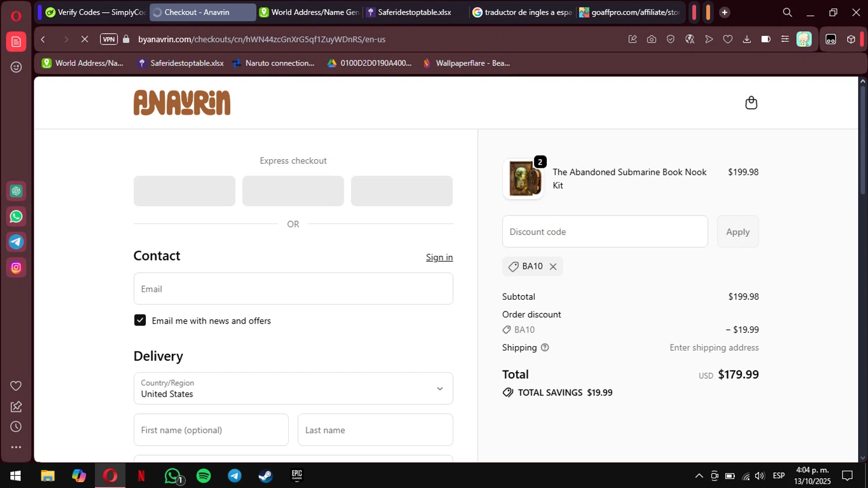Open Telegram in Opera sidebar
This screenshot has height=488, width=868.
click(16, 242)
